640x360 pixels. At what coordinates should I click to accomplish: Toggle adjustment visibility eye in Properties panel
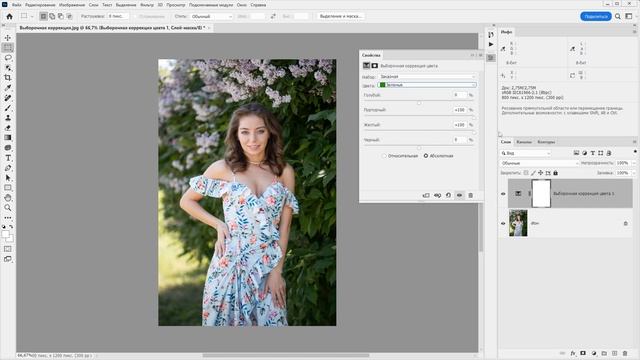coord(459,196)
